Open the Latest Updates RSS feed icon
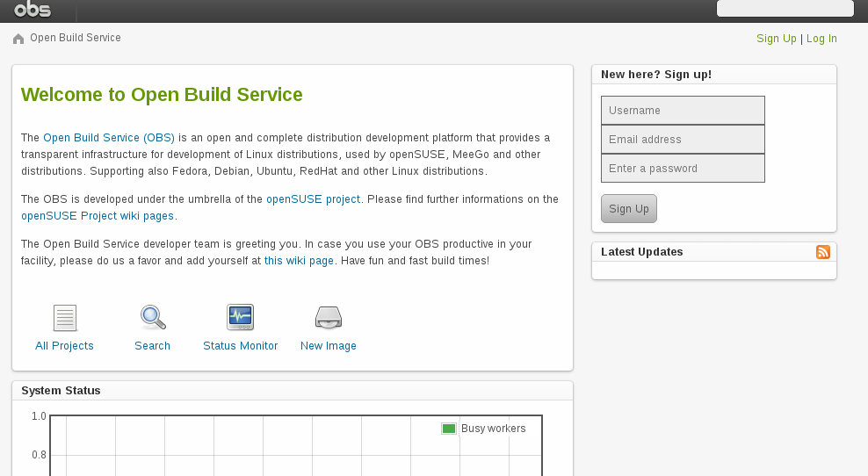868x476 pixels. 823,252
